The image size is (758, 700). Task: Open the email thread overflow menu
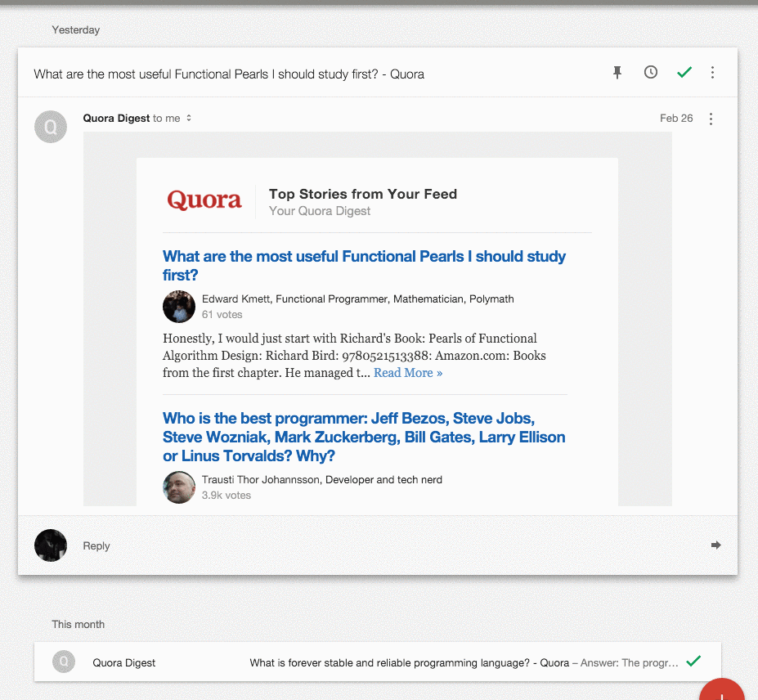[712, 73]
